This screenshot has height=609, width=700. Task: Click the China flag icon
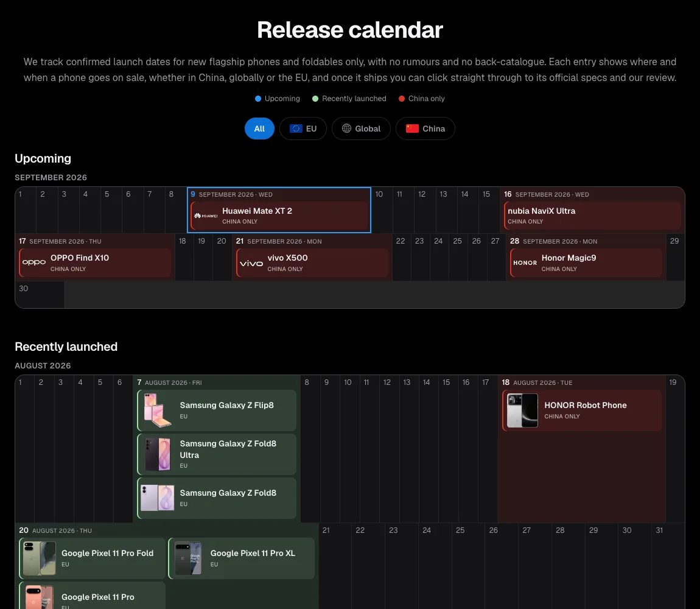point(412,128)
